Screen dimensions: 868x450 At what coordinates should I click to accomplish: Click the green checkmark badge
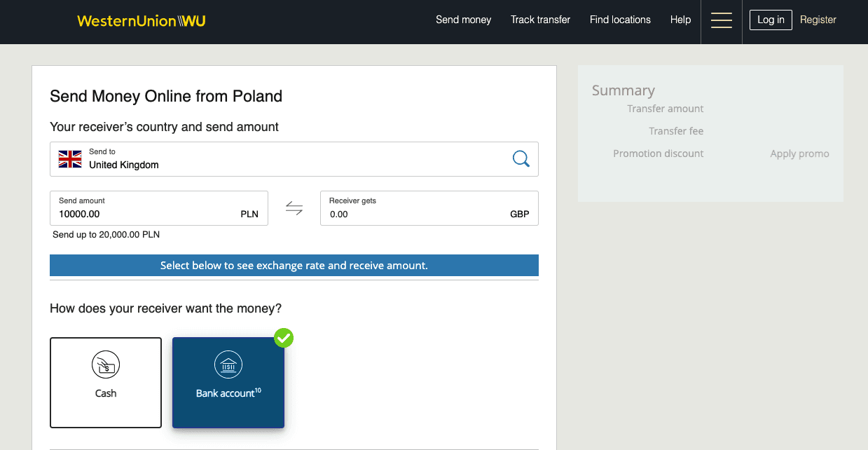point(284,338)
